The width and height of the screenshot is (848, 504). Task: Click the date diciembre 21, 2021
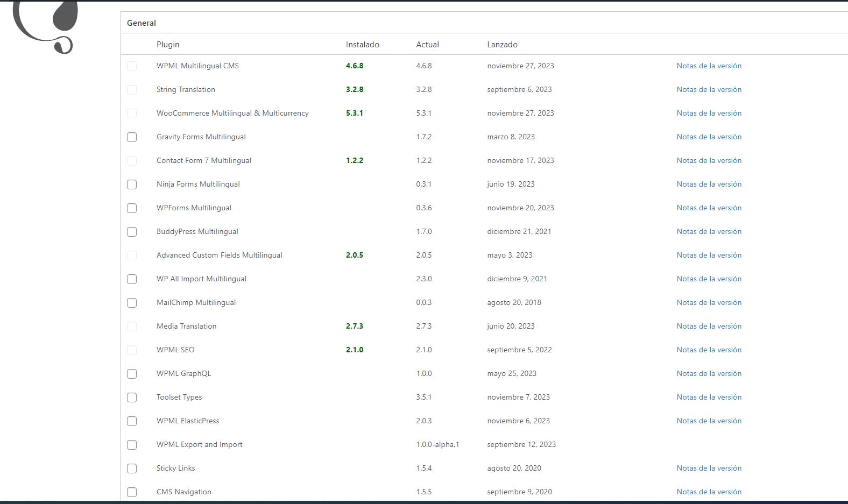(x=519, y=231)
